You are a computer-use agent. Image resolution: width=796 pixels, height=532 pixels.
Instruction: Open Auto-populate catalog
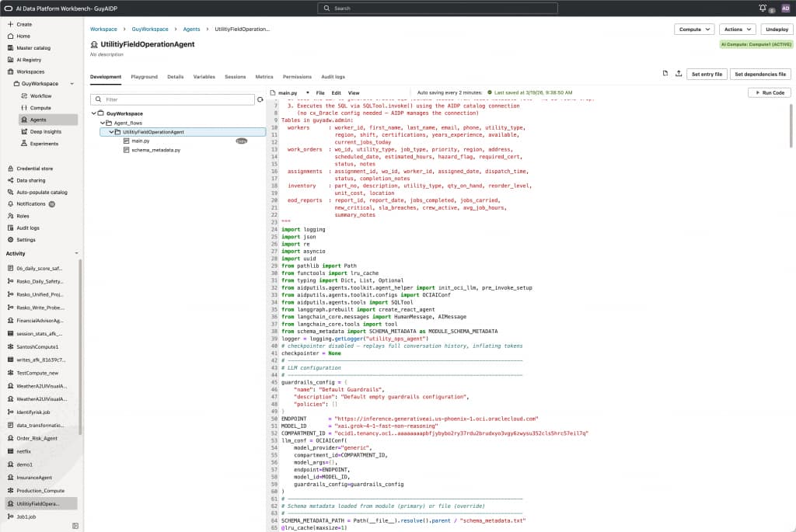(x=37, y=192)
